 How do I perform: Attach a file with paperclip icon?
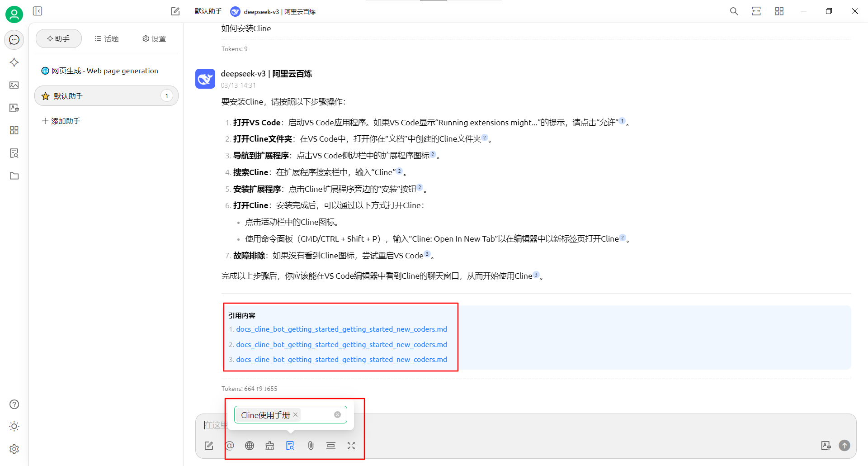coord(311,446)
